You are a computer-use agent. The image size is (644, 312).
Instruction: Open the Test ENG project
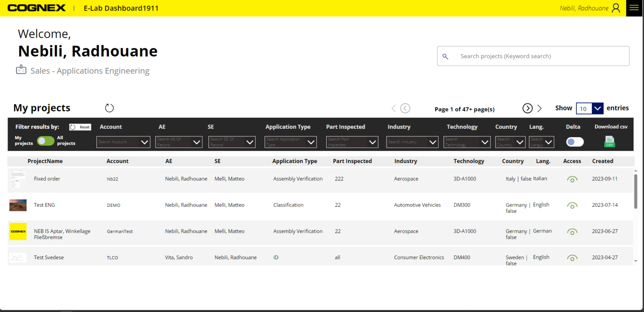pyautogui.click(x=44, y=205)
